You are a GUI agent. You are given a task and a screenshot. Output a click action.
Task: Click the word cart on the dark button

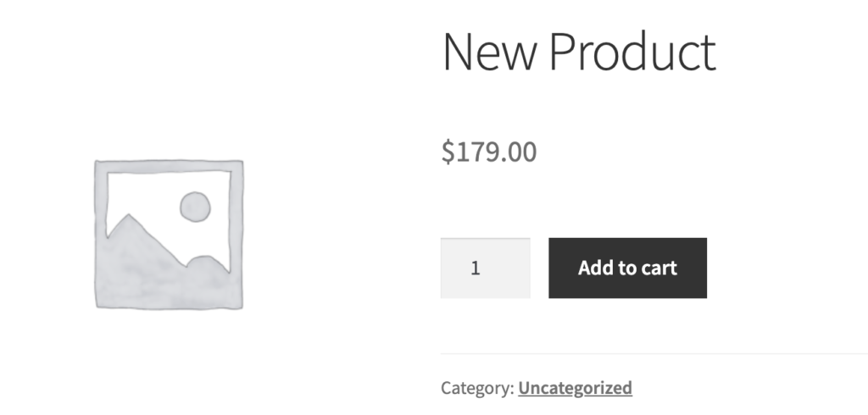(659, 268)
